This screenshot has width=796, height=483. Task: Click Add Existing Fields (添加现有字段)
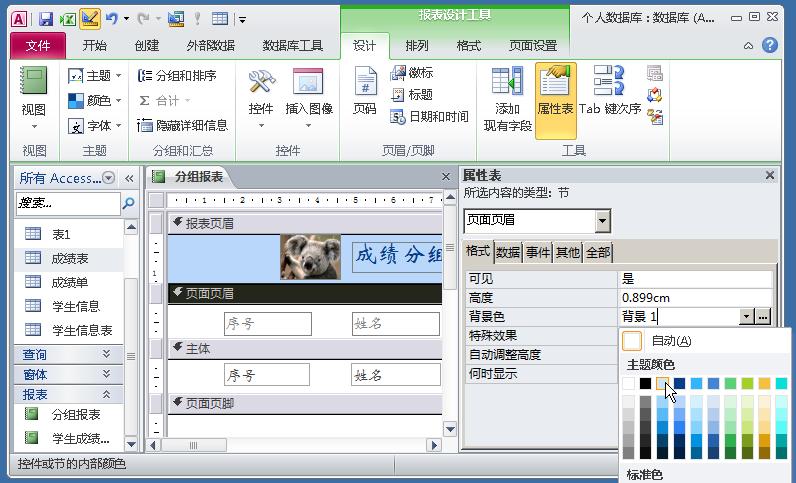click(508, 99)
